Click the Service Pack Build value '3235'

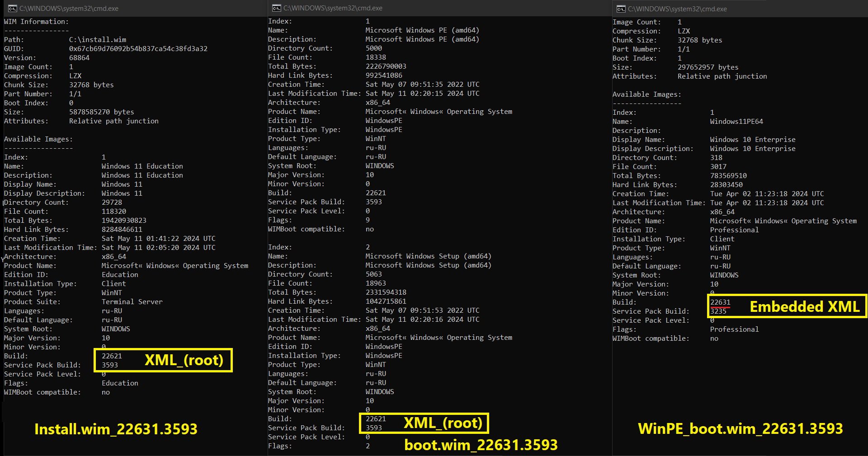[718, 311]
